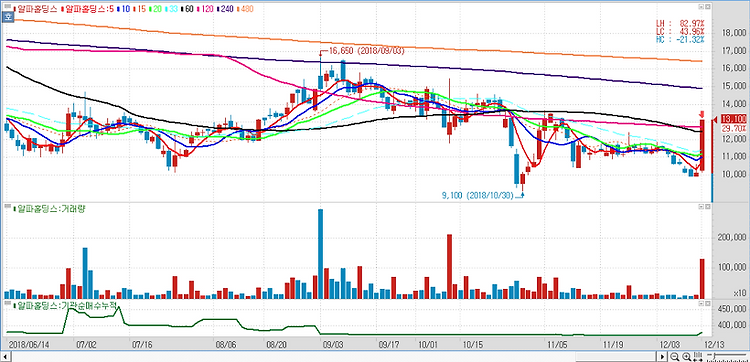Image resolution: width=750 pixels, height=362 pixels.
Task: Click the blue 호 button on price chart
Action: click(8, 17)
